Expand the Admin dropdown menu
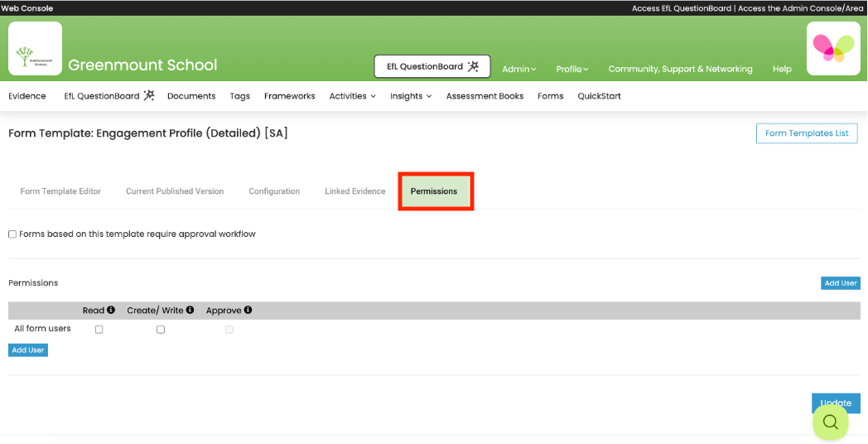The image size is (868, 444). tap(518, 70)
